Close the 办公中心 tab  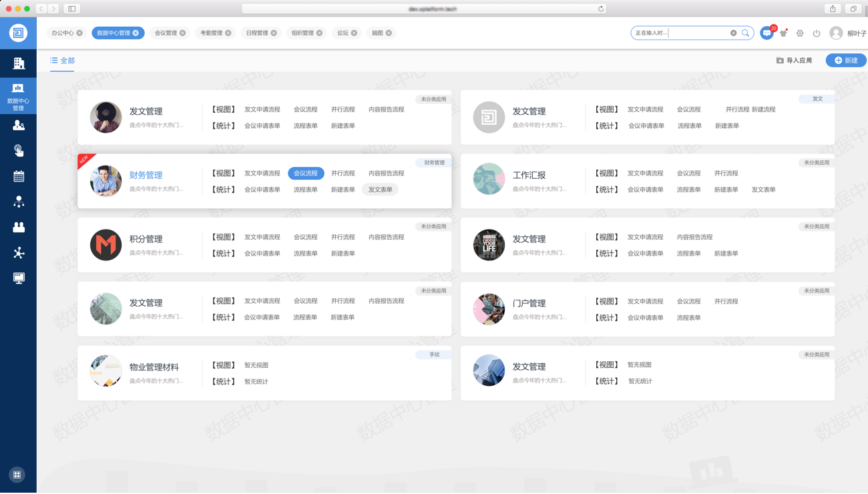(79, 33)
